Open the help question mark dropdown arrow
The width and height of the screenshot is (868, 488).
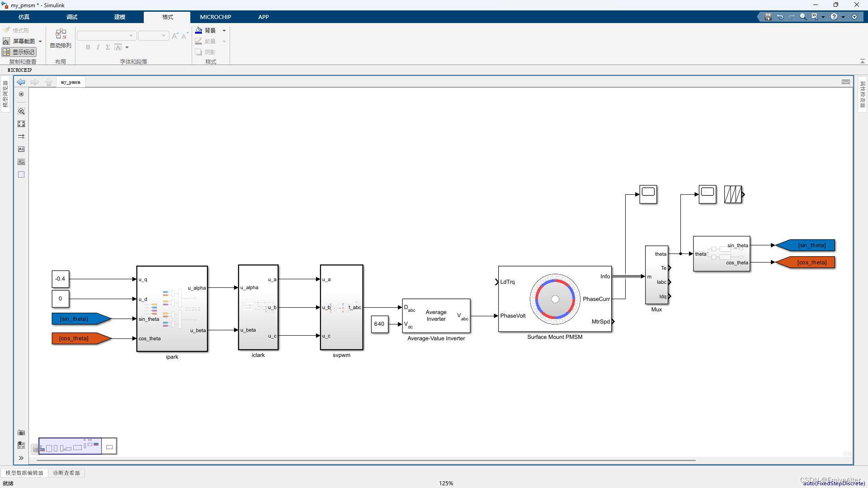tap(843, 17)
